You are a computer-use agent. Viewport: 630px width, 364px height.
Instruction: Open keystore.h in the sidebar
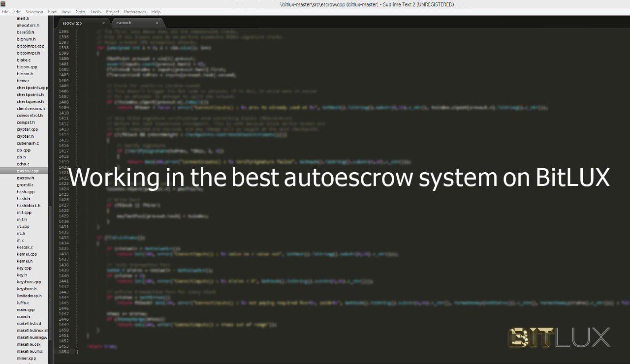(27, 289)
